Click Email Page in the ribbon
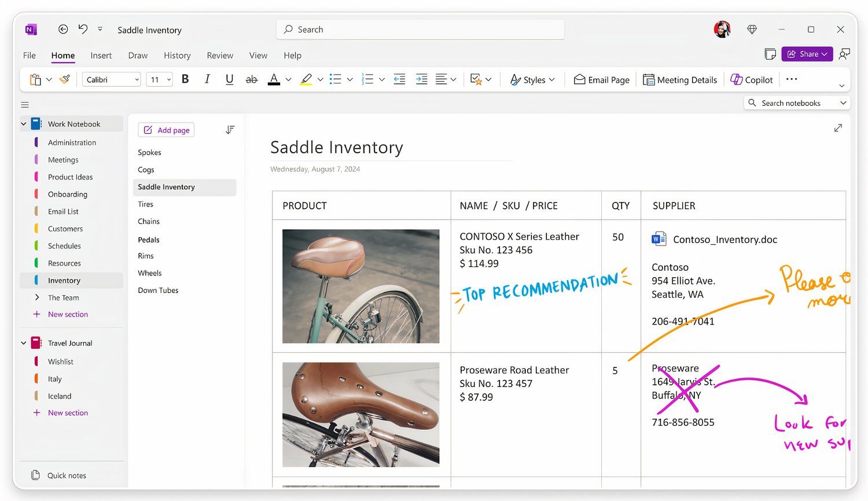 click(x=602, y=80)
